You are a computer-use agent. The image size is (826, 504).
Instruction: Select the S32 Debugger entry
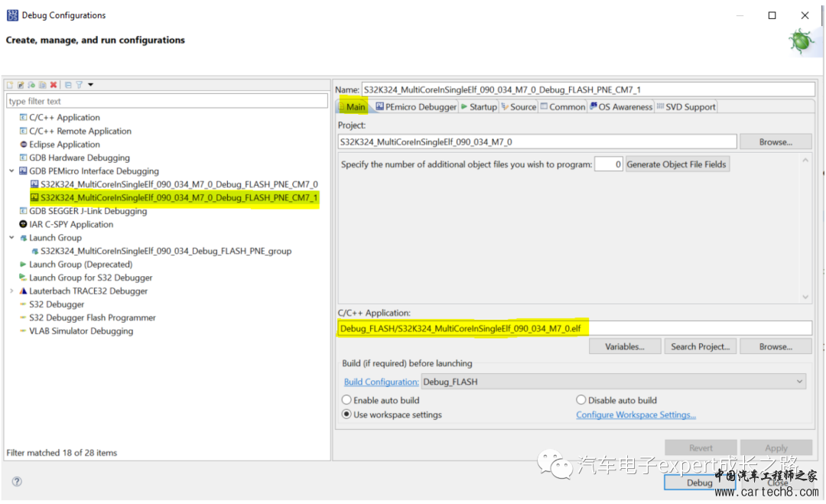[57, 304]
